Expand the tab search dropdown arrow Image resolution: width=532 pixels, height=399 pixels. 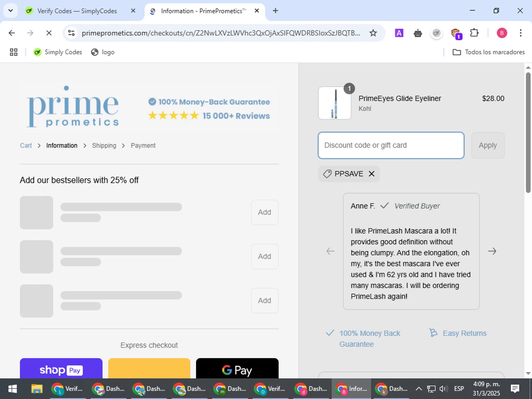(x=10, y=11)
